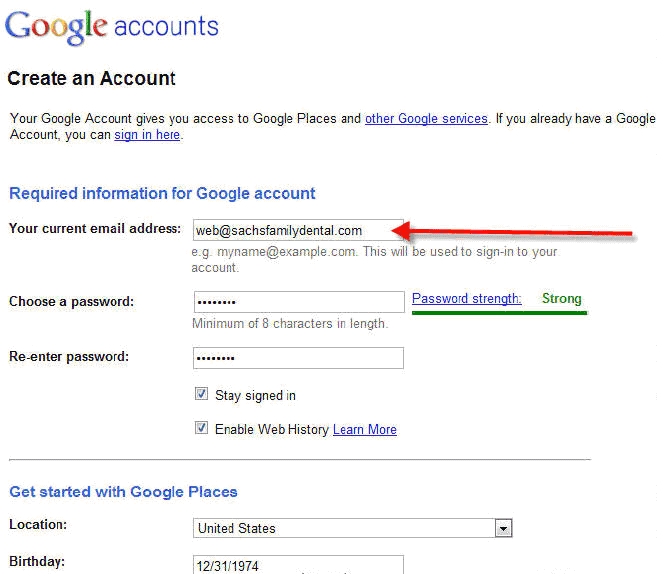Screen dimensions: 665x574
Task: Open the Password strength link
Action: tap(467, 299)
